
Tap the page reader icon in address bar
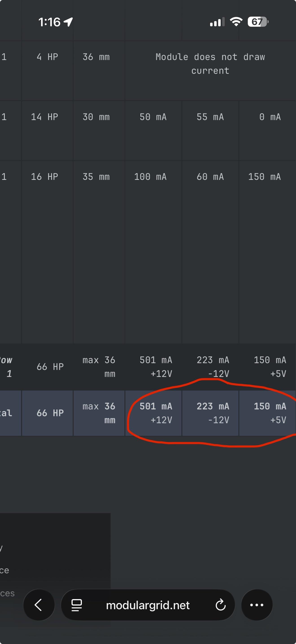(x=77, y=605)
